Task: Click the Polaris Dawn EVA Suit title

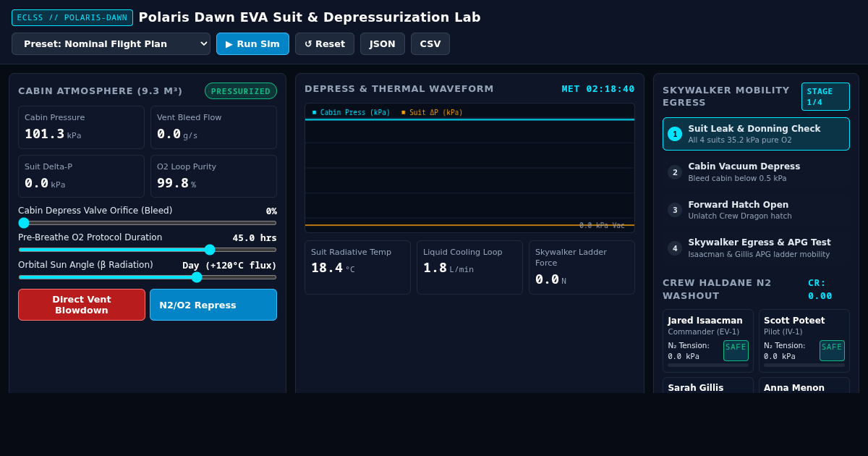Action: pyautogui.click(x=310, y=17)
